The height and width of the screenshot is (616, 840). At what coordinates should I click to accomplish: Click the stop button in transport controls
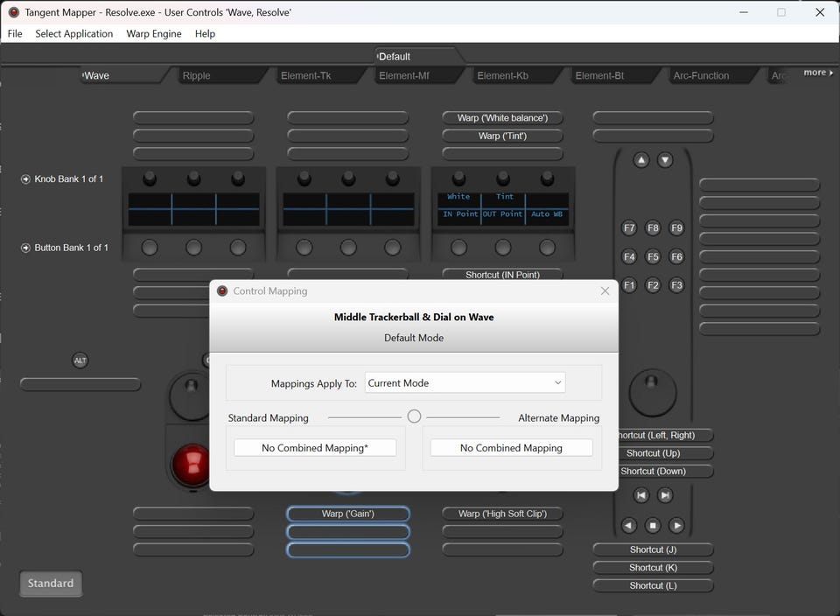pyautogui.click(x=653, y=526)
